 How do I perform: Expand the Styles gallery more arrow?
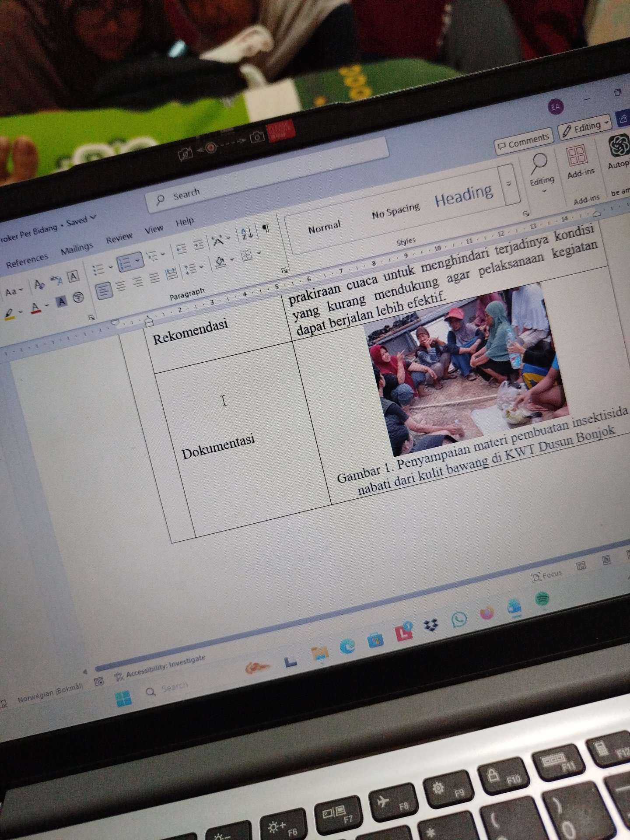click(509, 184)
